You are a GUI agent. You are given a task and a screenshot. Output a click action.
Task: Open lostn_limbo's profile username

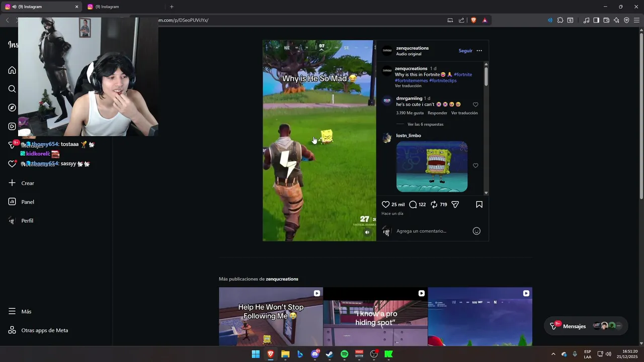click(x=409, y=136)
